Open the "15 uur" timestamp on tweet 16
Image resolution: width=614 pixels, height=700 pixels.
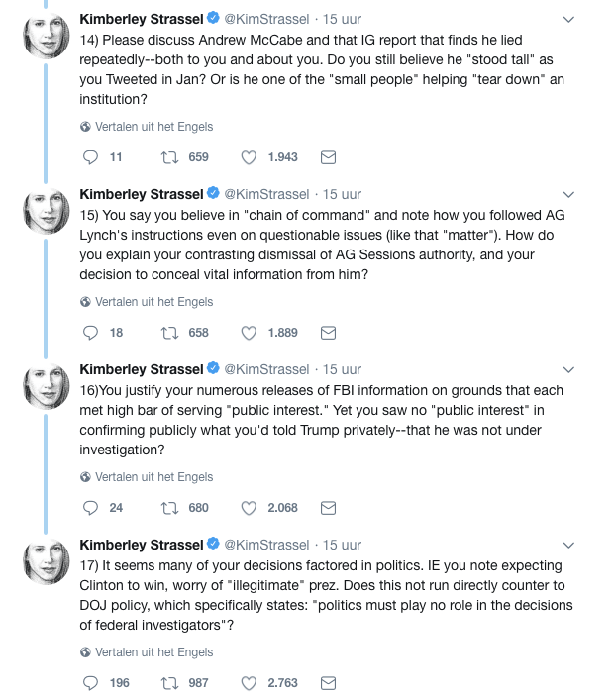click(x=343, y=369)
